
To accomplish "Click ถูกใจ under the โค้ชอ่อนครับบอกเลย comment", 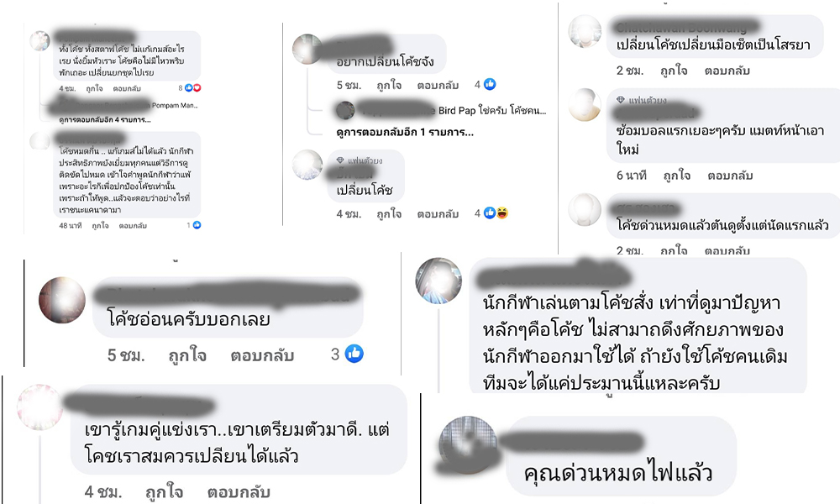I will click(187, 355).
